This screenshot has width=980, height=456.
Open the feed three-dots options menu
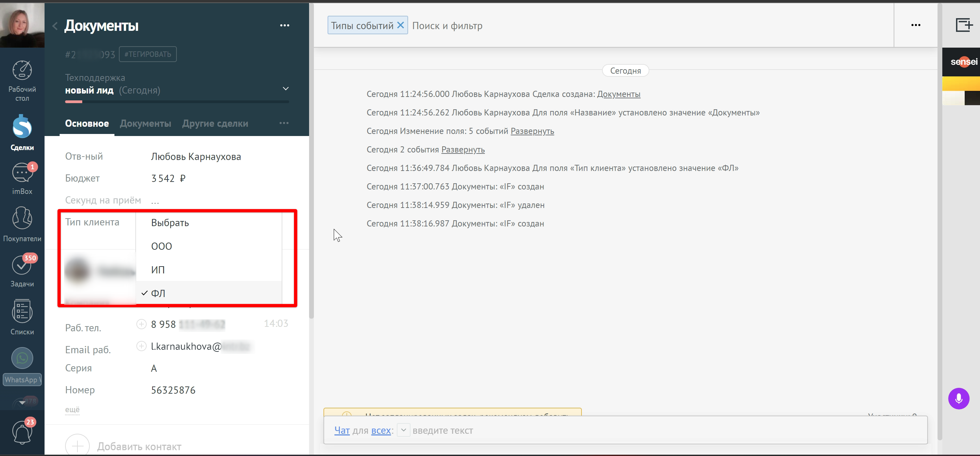point(916,25)
